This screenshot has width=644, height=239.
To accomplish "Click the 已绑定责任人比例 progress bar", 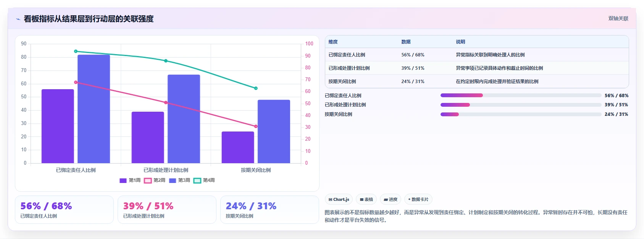I will point(521,95).
